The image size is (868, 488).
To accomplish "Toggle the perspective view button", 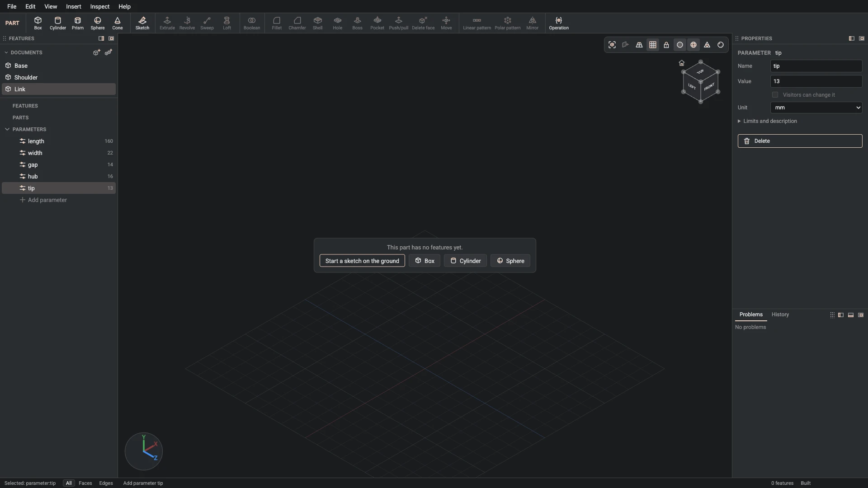I will point(639,45).
